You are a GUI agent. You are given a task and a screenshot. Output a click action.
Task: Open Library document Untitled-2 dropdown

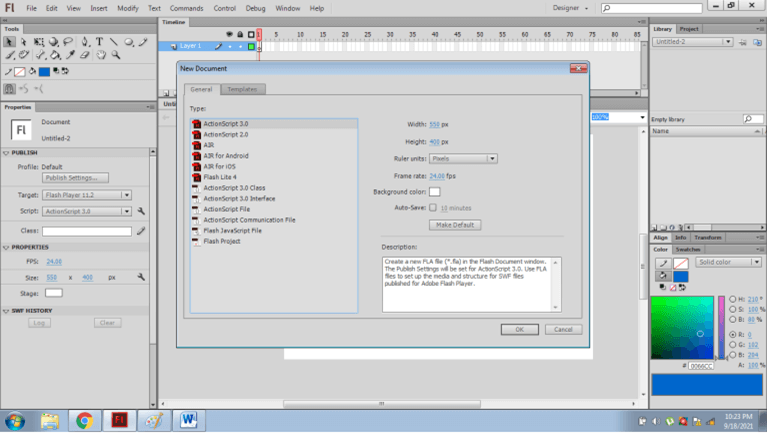(x=692, y=42)
